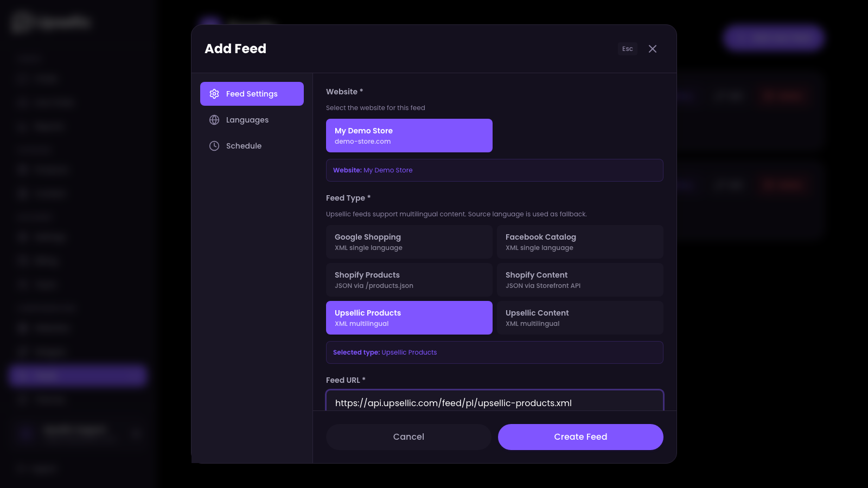Cancel adding the feed

coord(409,436)
